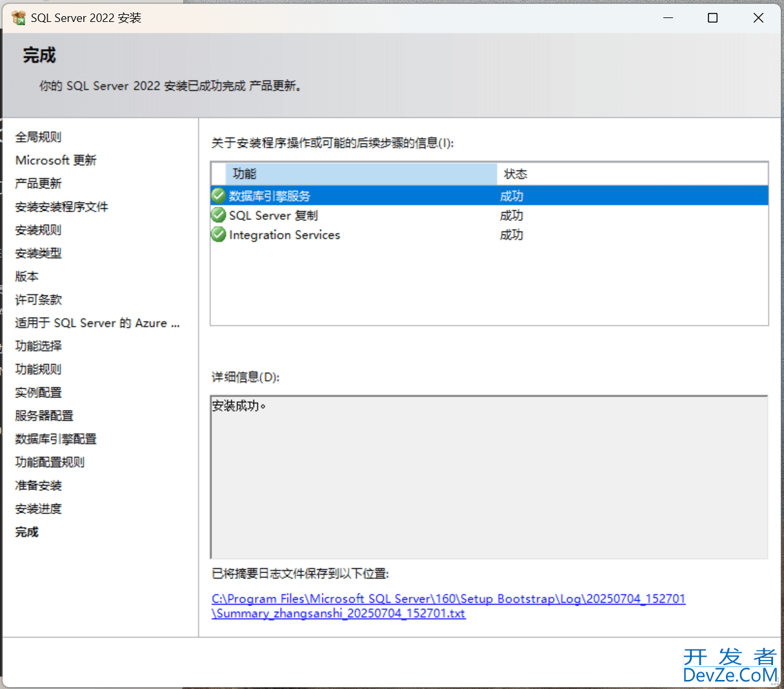Select the Microsoft 更新 step
This screenshot has width=784, height=689.
pyautogui.click(x=56, y=160)
